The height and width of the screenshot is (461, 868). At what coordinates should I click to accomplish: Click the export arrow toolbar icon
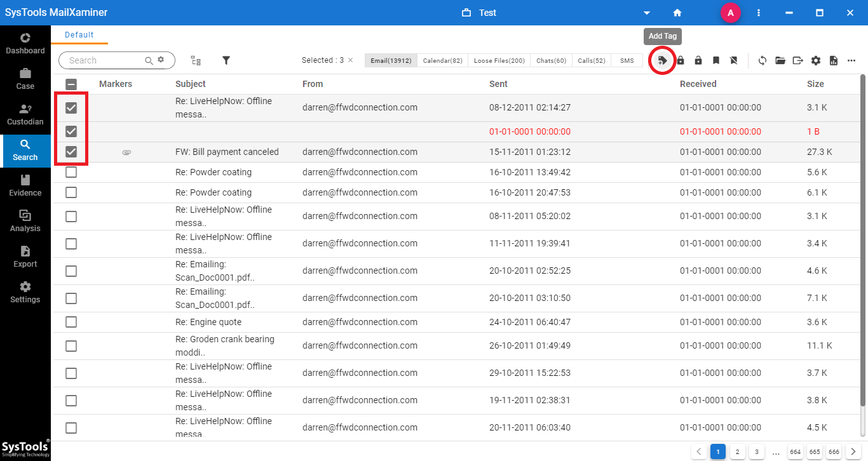pos(798,60)
